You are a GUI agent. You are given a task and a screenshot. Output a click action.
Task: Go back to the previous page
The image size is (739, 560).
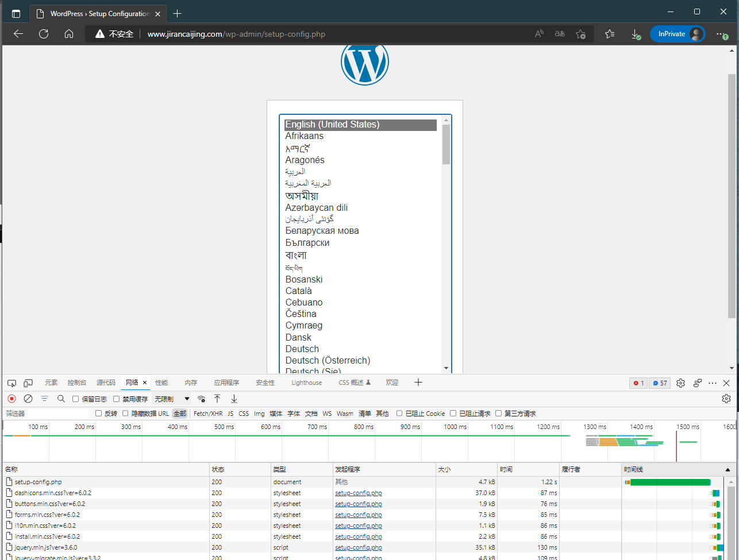pos(18,34)
